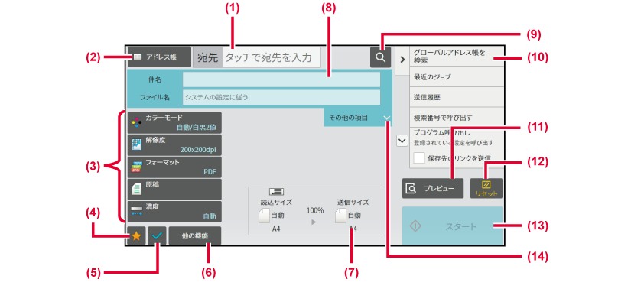This screenshot has width=644, height=305.
Task: Open 濃度 exposure setting
Action: (174, 211)
